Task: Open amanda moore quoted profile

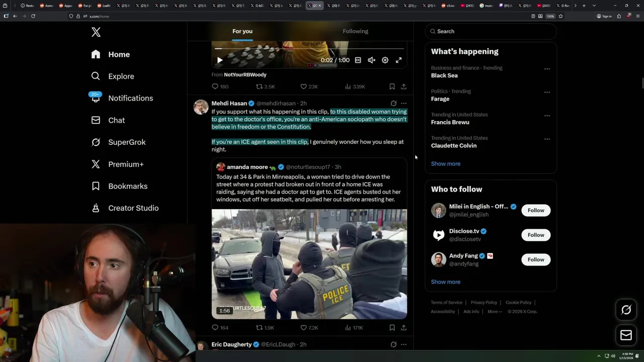Action: click(247, 167)
